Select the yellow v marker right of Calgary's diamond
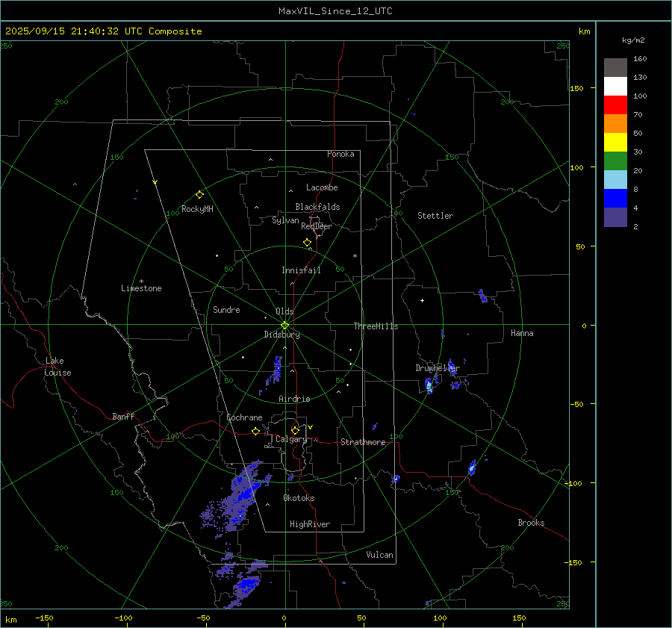 coord(311,427)
